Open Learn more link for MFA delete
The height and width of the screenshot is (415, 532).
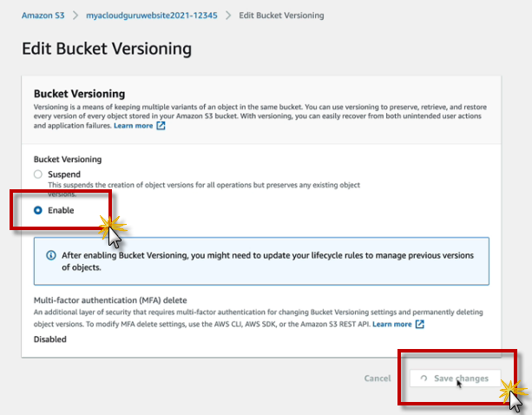391,324
